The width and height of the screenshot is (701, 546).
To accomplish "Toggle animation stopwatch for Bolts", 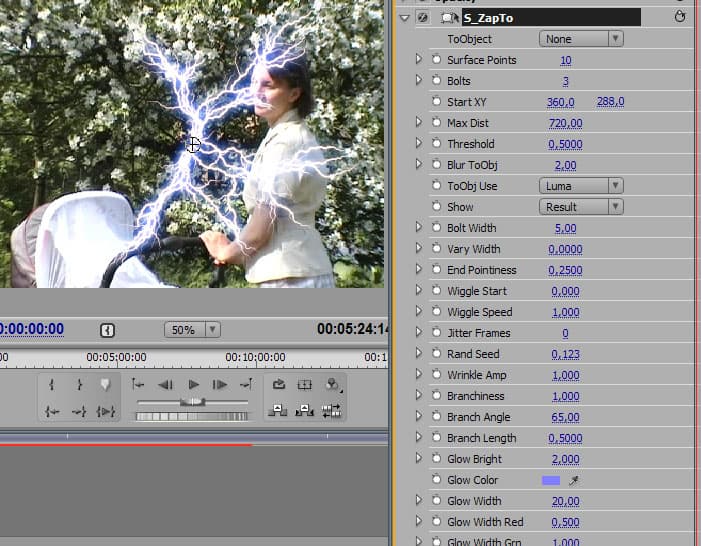I will (x=436, y=80).
